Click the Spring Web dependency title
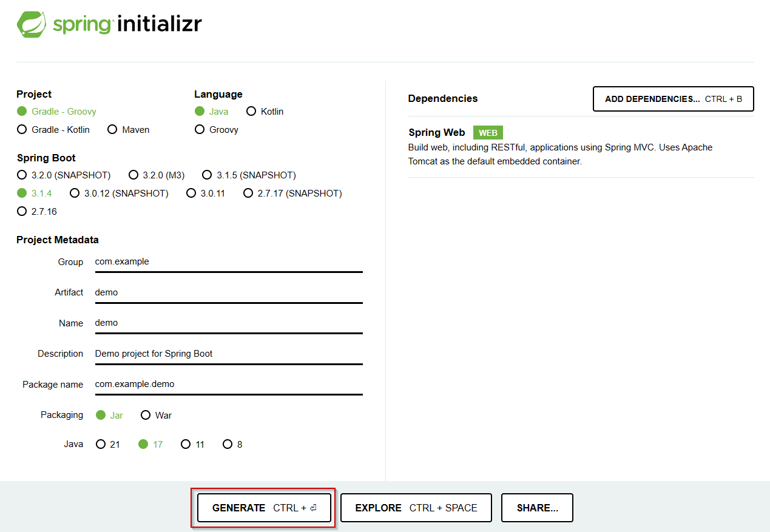Viewport: 770px width, 532px height. pyautogui.click(x=437, y=133)
